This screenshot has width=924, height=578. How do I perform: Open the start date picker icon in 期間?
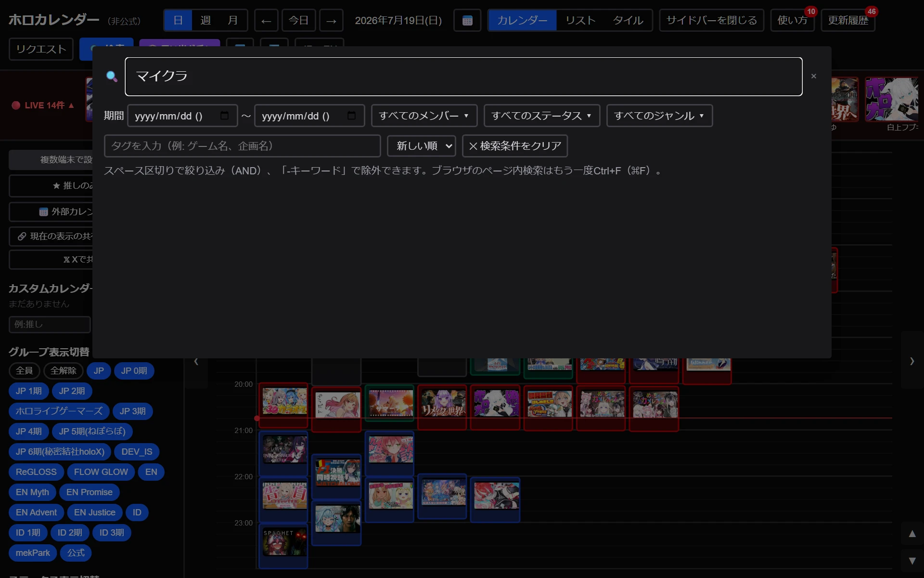click(x=224, y=116)
